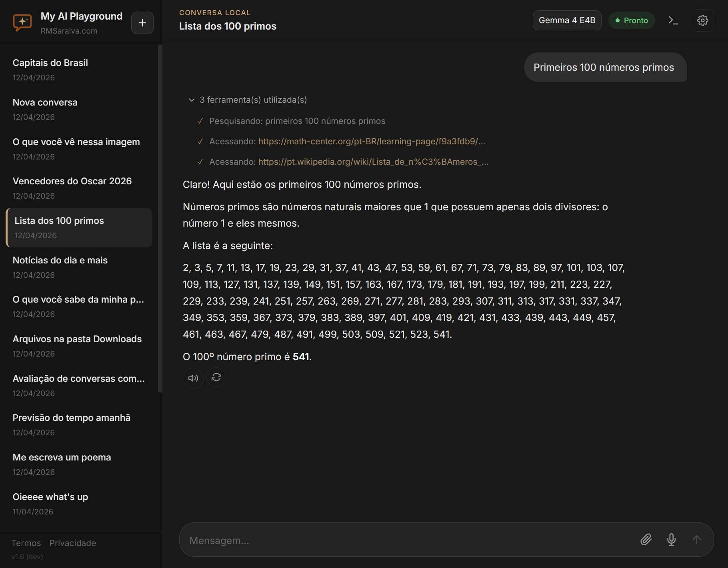This screenshot has width=728, height=568.
Task: Open O que você vê nessa imagem chat
Action: coord(79,149)
